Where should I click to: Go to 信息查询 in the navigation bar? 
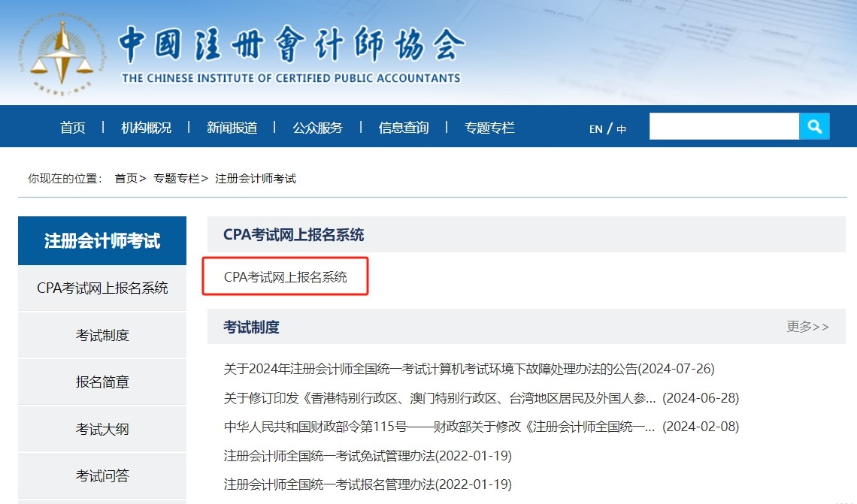(404, 128)
